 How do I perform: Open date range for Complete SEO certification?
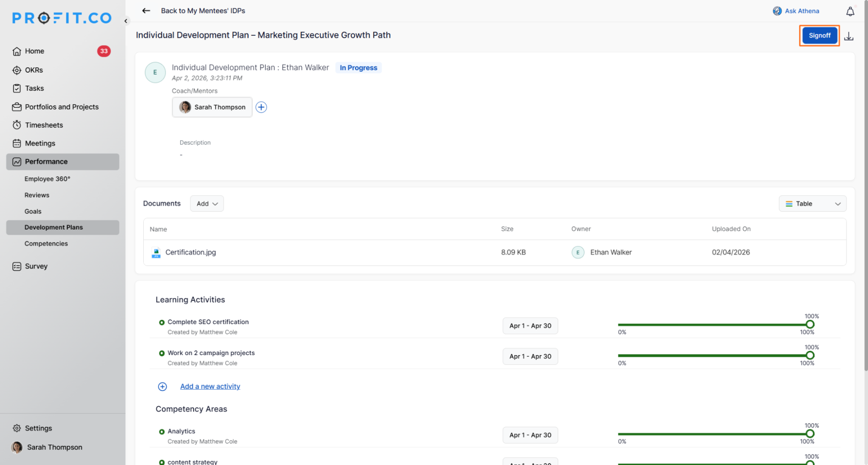point(530,325)
